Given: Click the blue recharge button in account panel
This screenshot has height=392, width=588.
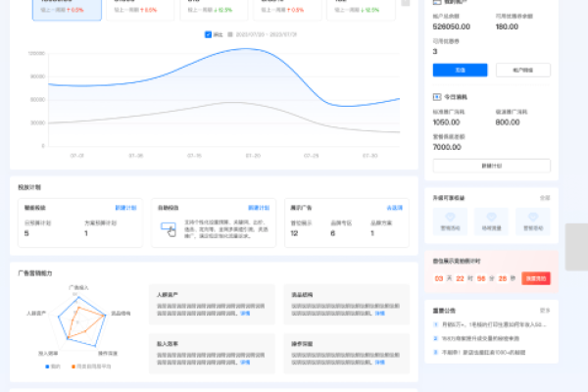Looking at the screenshot, I should 461,71.
